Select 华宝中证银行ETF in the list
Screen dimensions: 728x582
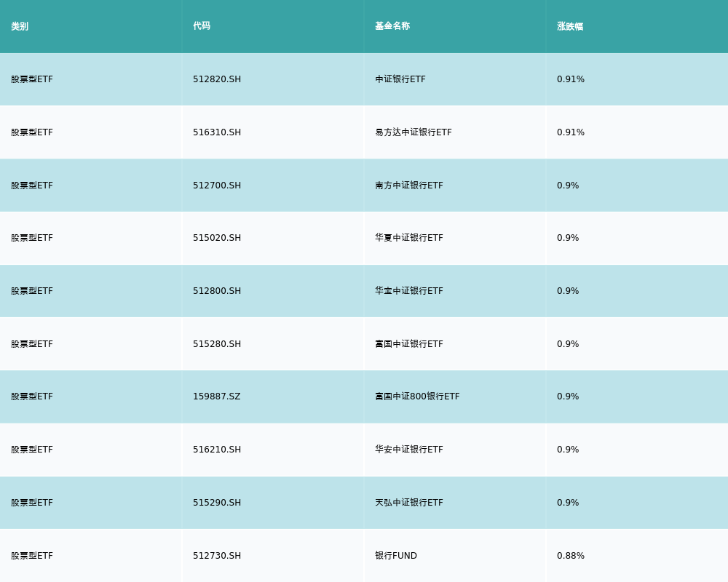pyautogui.click(x=409, y=291)
